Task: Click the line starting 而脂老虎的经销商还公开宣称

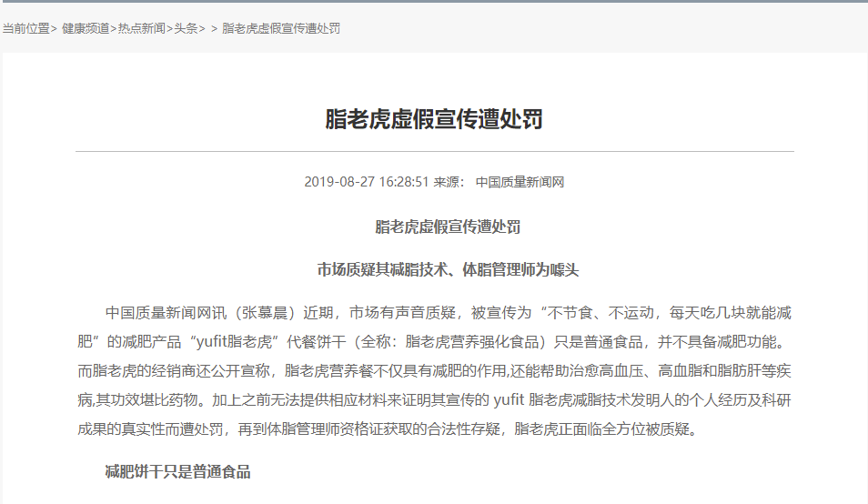Action: (434, 370)
